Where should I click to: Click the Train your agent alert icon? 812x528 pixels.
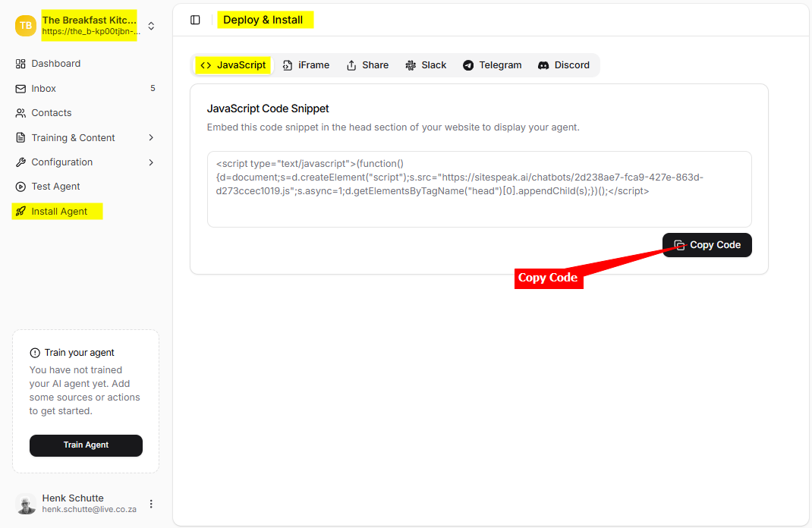35,353
